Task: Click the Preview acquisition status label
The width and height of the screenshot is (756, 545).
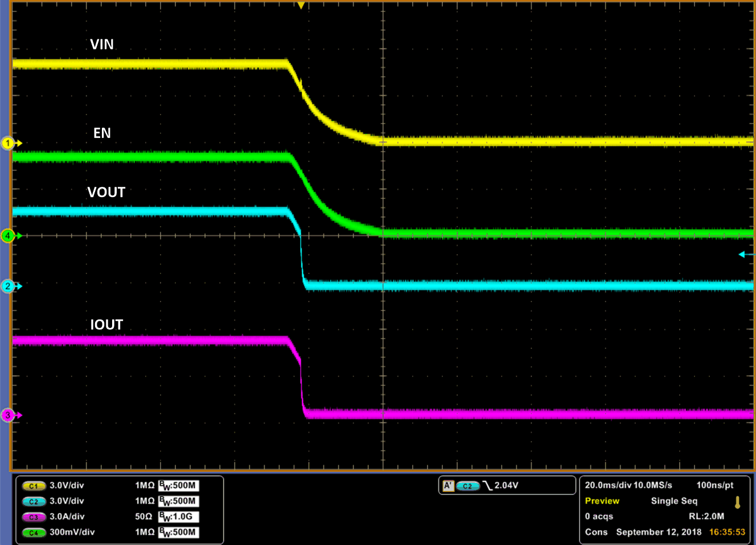Action: tap(602, 501)
